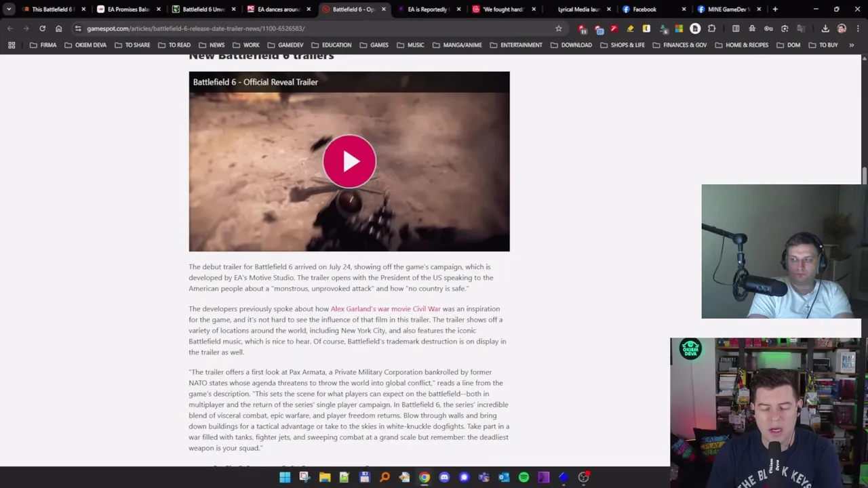Play the Battlefield 6 reveal trailer
Image resolution: width=868 pixels, height=488 pixels.
[349, 161]
